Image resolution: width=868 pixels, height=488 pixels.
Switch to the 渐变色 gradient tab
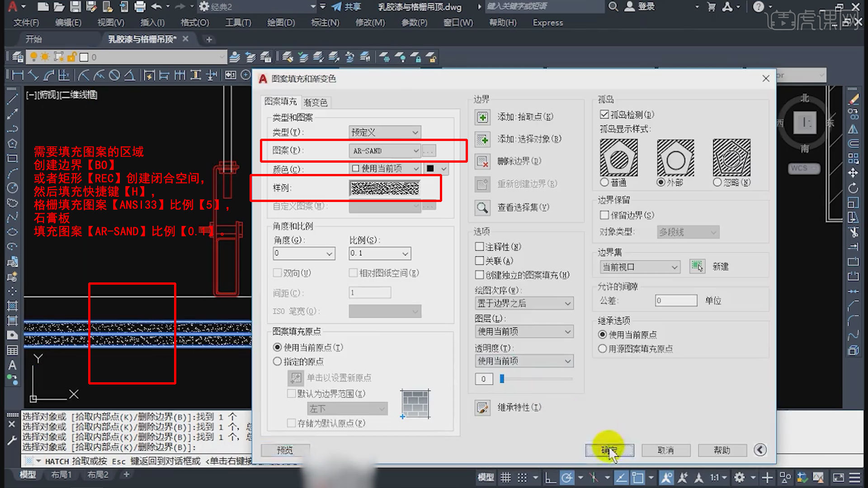point(316,103)
